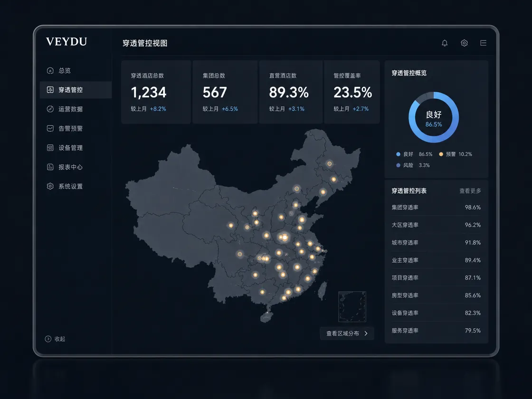Screen dimensions: 532x399
Task: Open the 总览 menu item
Action: (76, 71)
